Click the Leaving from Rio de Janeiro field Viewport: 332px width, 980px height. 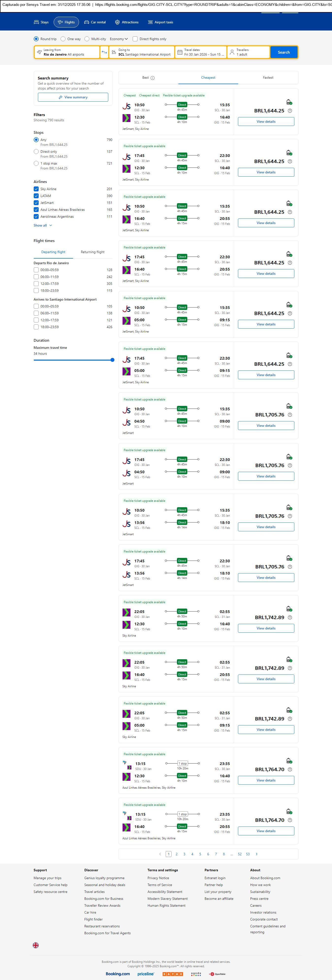click(x=67, y=52)
